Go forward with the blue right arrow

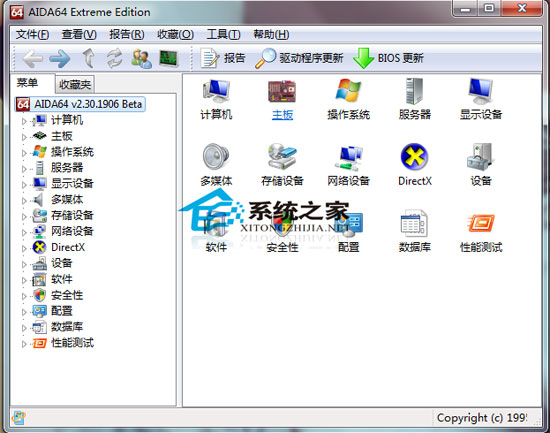[60, 59]
